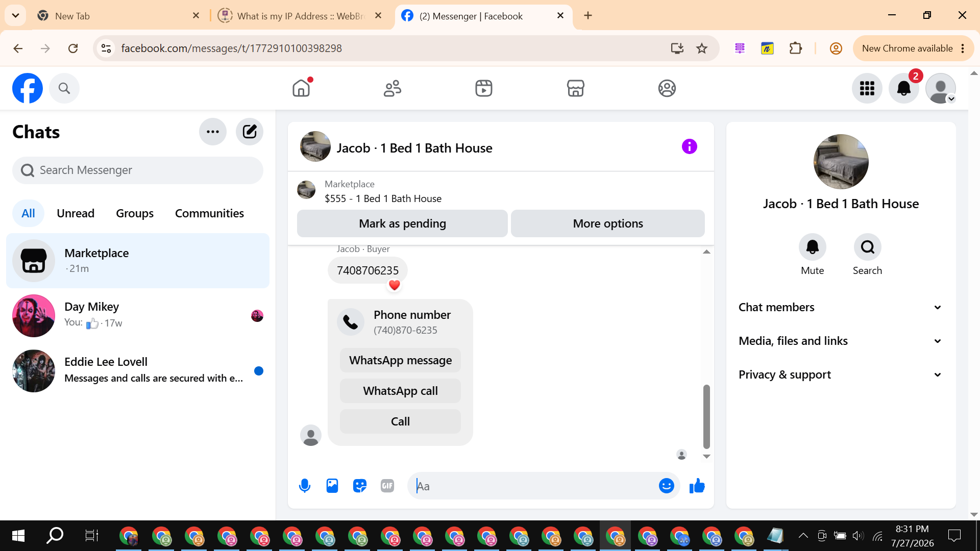Viewport: 980px width, 551px height.
Task: Open the Friends icon in top navigation
Action: [393, 88]
